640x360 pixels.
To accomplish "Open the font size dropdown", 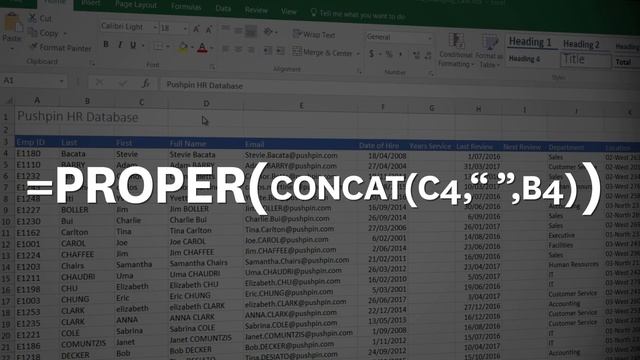I will tap(185, 29).
